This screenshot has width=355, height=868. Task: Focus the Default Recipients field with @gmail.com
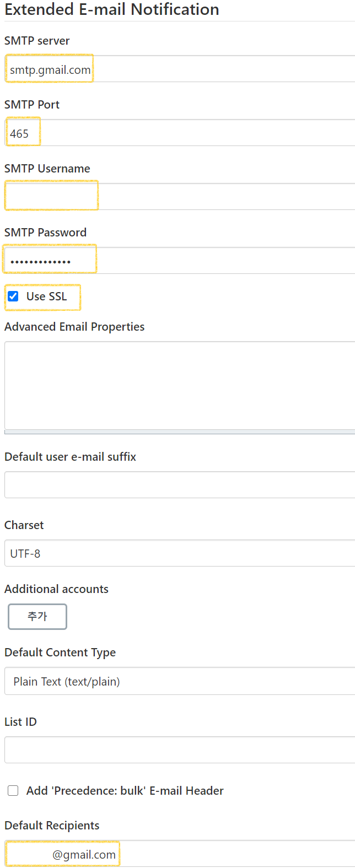point(180,854)
